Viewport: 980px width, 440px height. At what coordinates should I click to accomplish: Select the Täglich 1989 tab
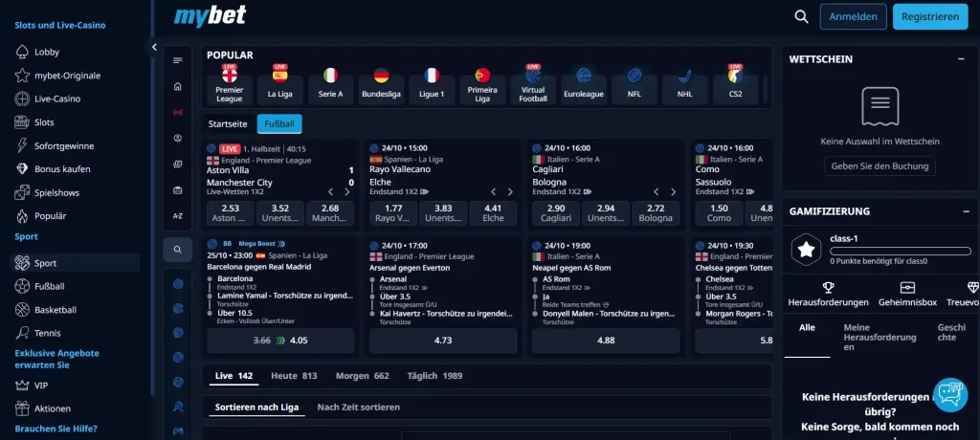coord(435,376)
